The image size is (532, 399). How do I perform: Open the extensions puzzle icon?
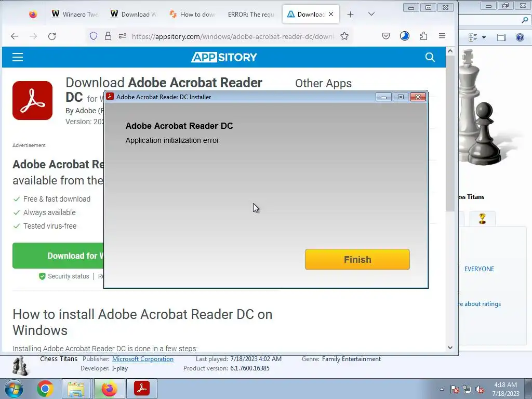tap(423, 36)
